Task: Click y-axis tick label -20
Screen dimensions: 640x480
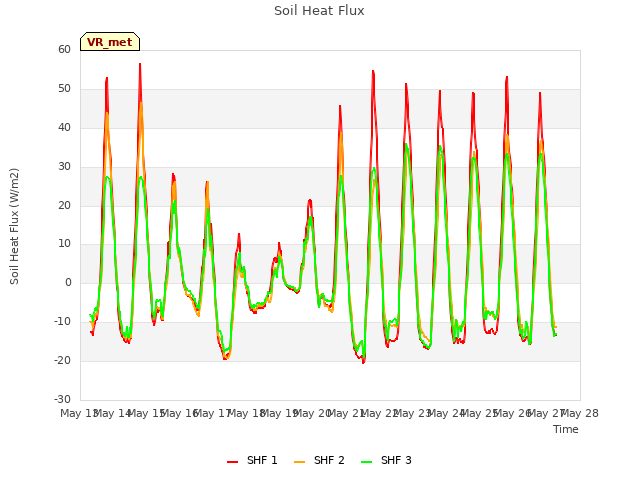Action: point(62,360)
